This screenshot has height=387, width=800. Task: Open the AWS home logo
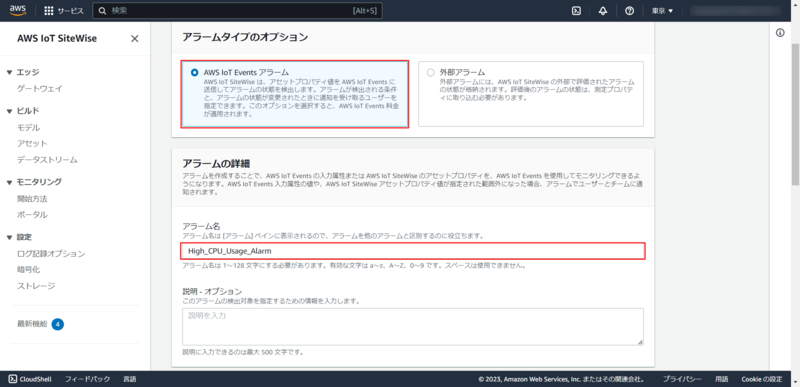[17, 10]
